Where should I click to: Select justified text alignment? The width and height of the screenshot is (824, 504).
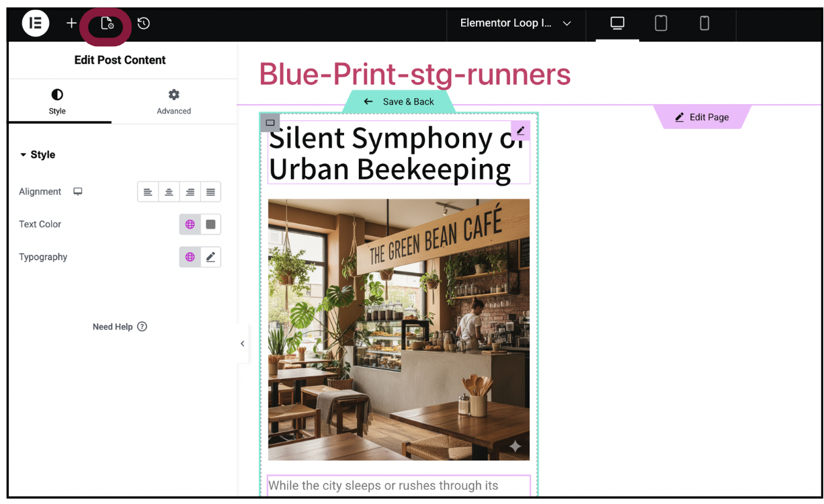tap(210, 192)
